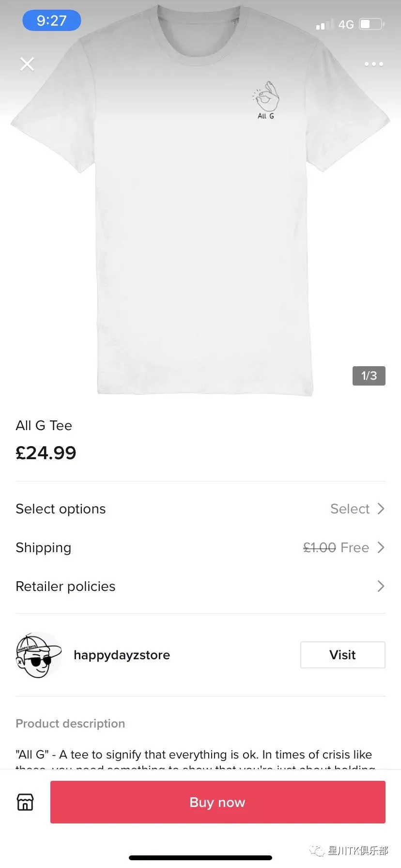Open the Select options row
This screenshot has height=868, width=401.
[x=200, y=509]
